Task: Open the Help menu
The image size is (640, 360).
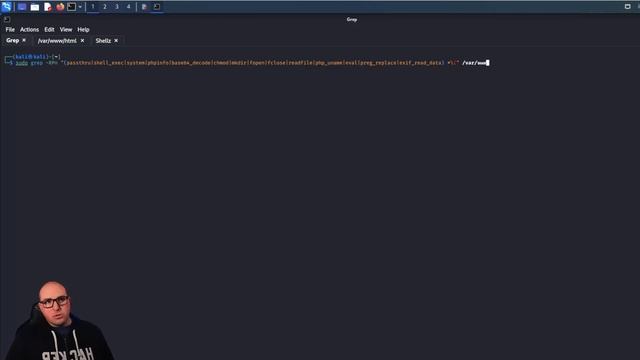Action: [83, 29]
